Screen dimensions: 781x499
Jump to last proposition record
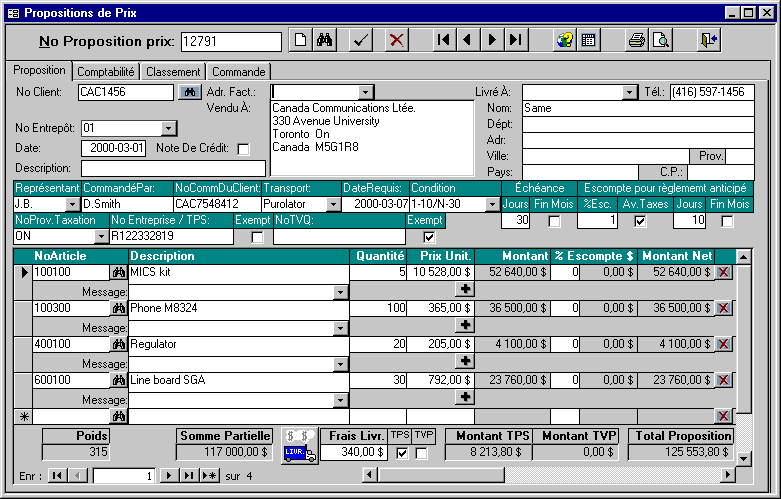click(516, 40)
